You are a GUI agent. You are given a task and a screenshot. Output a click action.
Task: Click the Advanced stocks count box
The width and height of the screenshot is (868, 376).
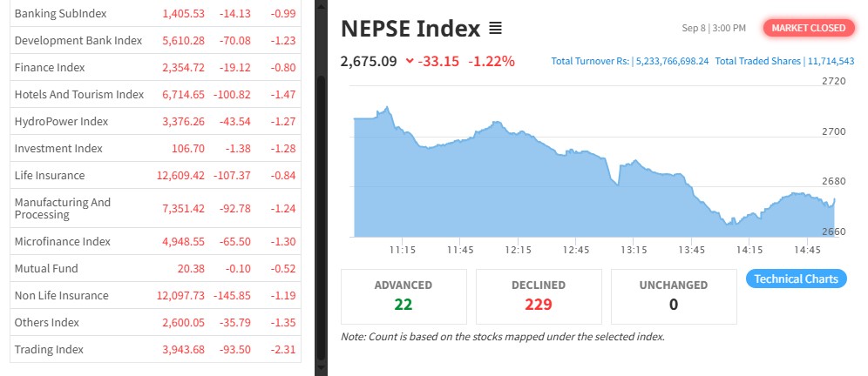click(403, 296)
